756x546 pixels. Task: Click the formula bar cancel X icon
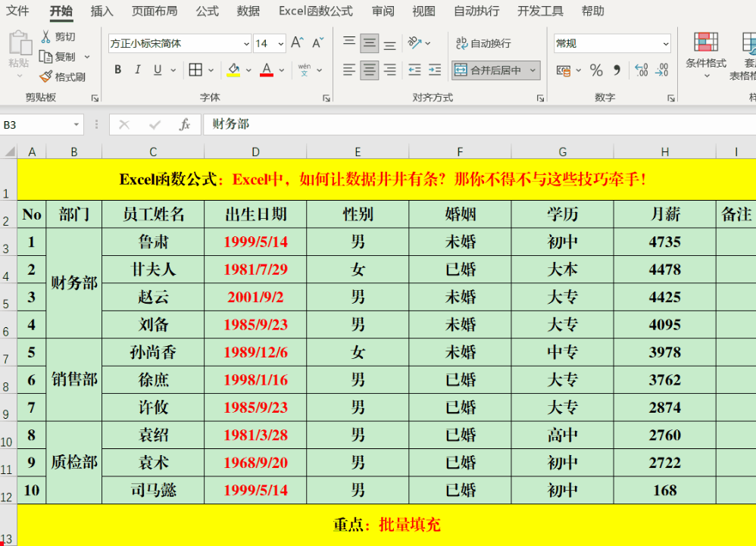coord(124,125)
